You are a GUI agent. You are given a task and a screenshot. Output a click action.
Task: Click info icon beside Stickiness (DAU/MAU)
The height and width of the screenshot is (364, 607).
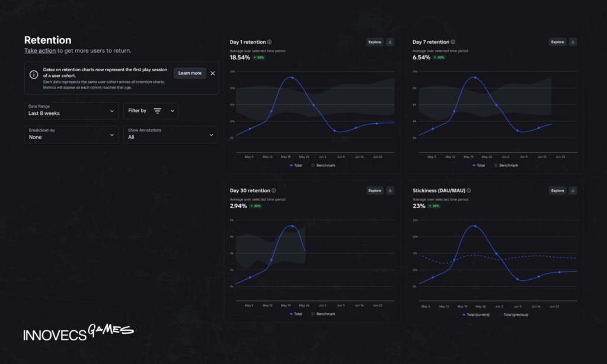469,190
